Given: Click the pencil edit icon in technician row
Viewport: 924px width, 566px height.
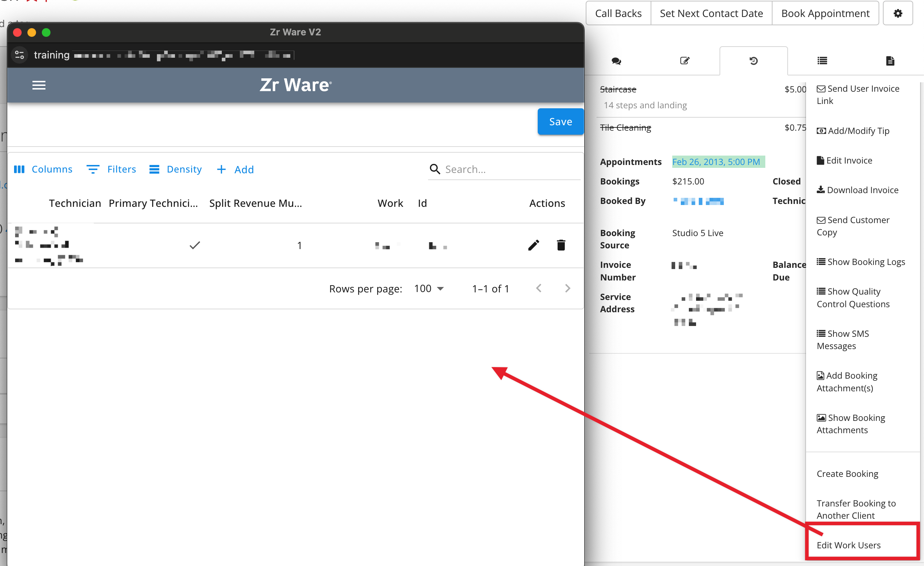Looking at the screenshot, I should pyautogui.click(x=534, y=245).
